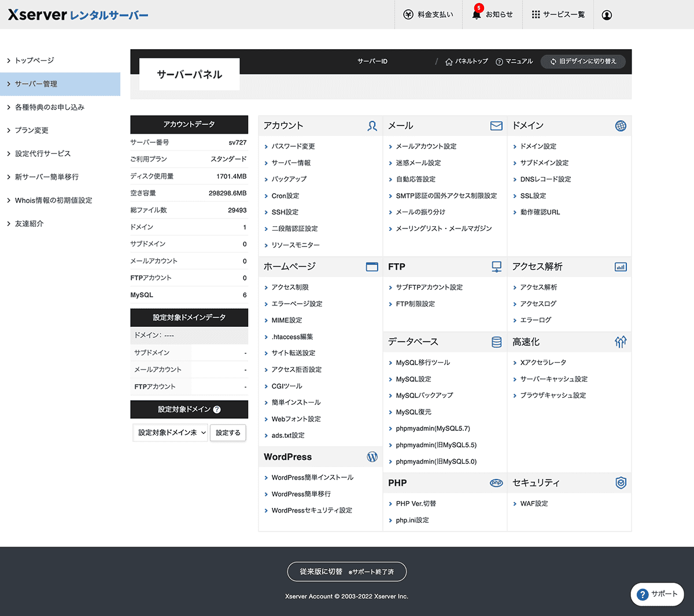Open the 設定対象ドメイン dropdown list

tap(171, 433)
